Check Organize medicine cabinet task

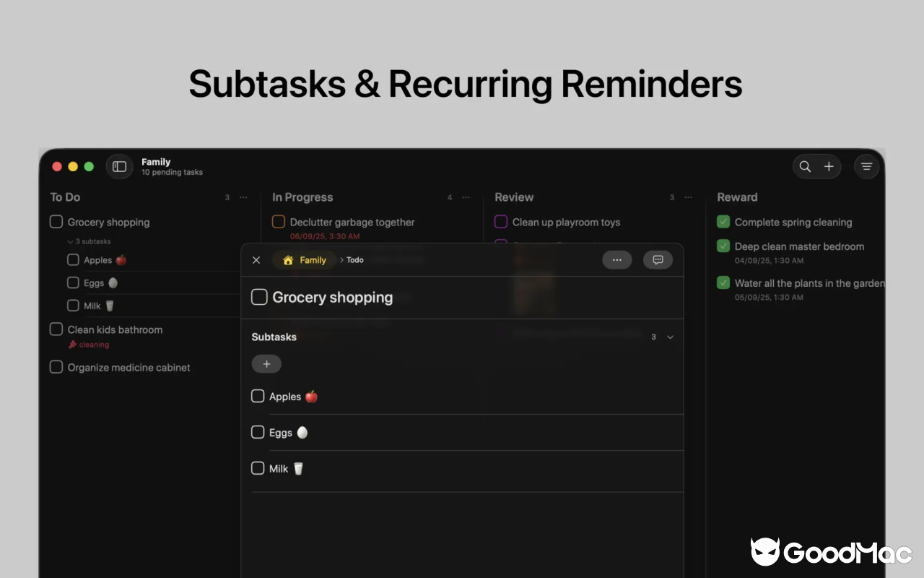tap(56, 367)
